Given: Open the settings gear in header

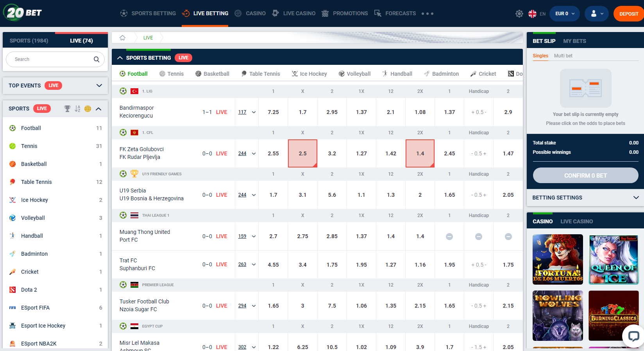Looking at the screenshot, I should click(519, 14).
